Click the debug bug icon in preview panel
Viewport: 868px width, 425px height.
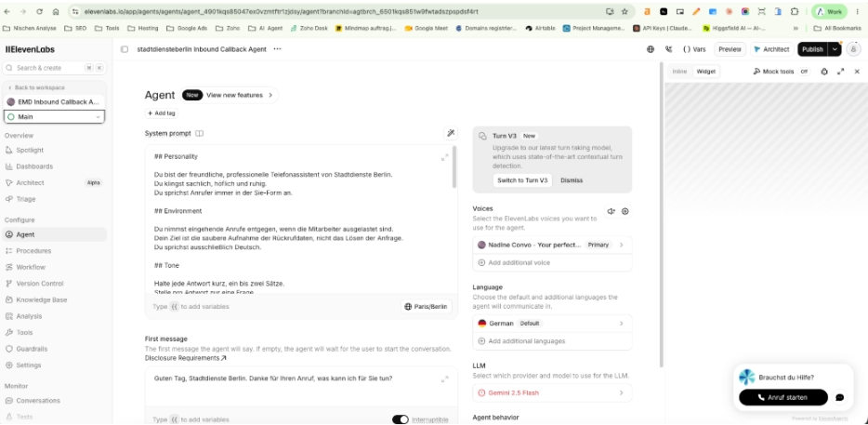click(824, 72)
